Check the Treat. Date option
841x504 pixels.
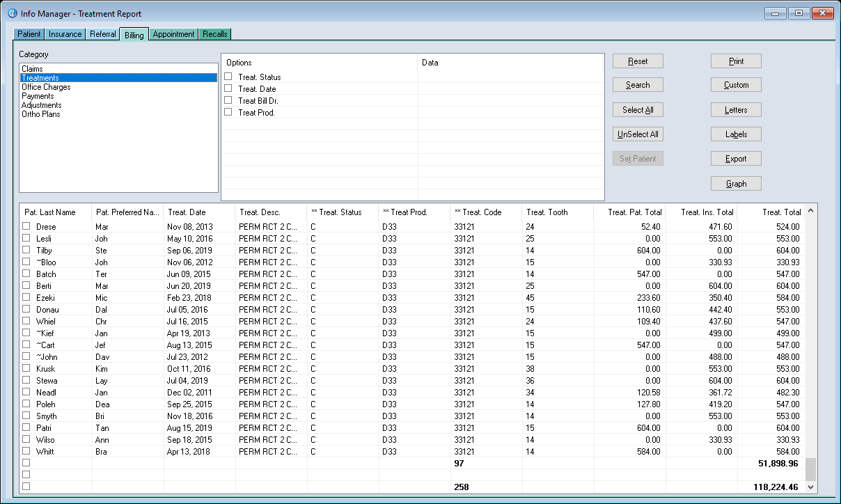[x=228, y=88]
